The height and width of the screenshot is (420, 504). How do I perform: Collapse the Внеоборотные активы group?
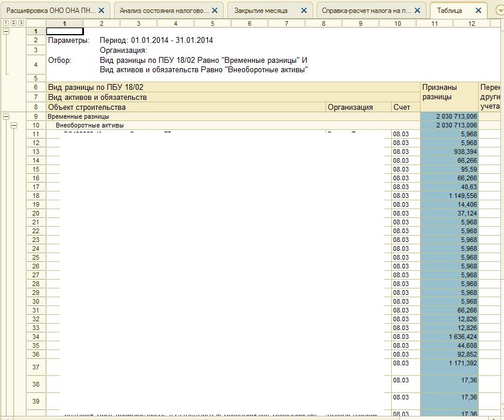[x=14, y=125]
